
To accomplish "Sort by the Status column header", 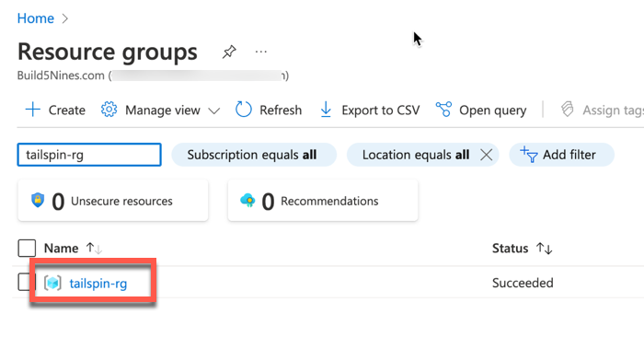I will (510, 249).
